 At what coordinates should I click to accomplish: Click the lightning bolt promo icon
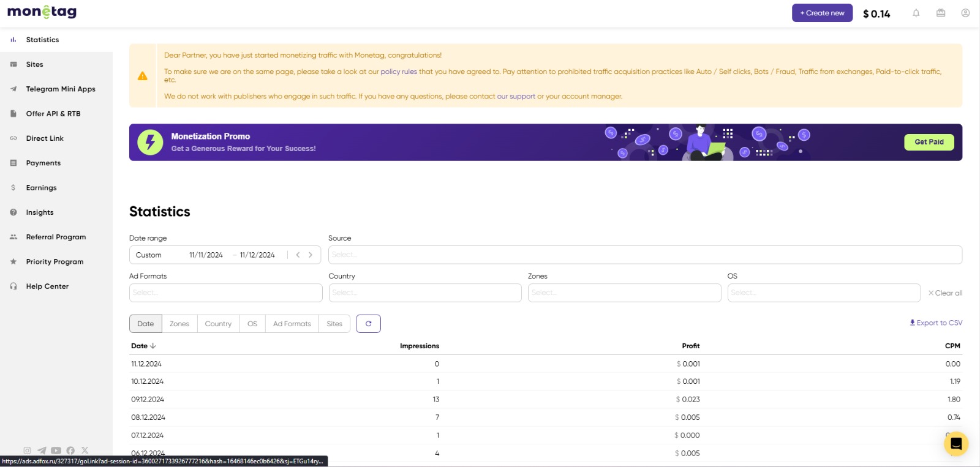150,142
